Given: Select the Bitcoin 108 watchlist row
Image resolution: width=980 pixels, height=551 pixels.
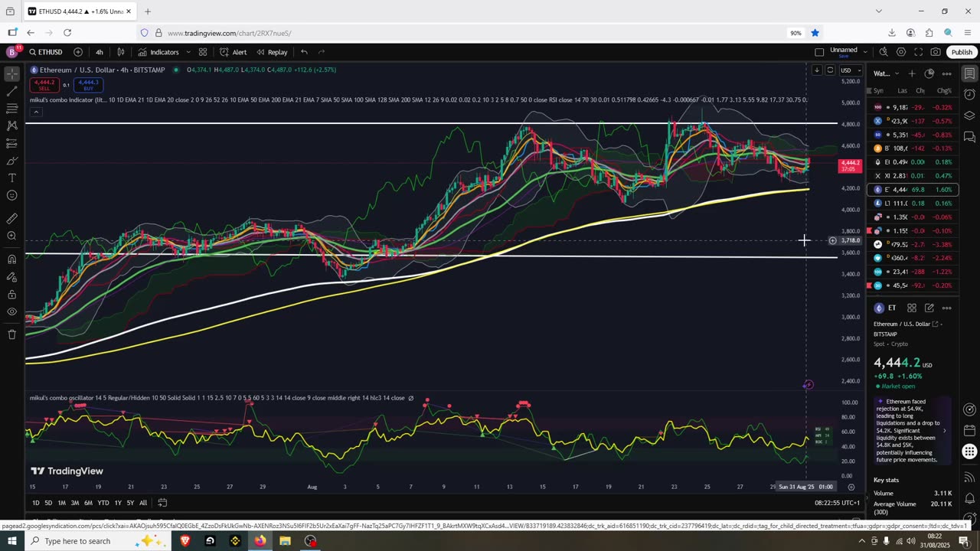Looking at the screenshot, I should [913, 148].
